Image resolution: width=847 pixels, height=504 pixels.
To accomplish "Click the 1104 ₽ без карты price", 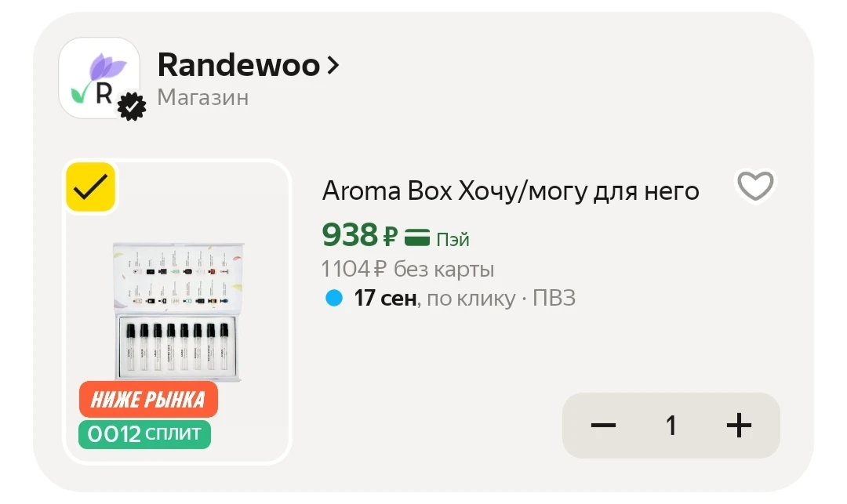I will (408, 269).
